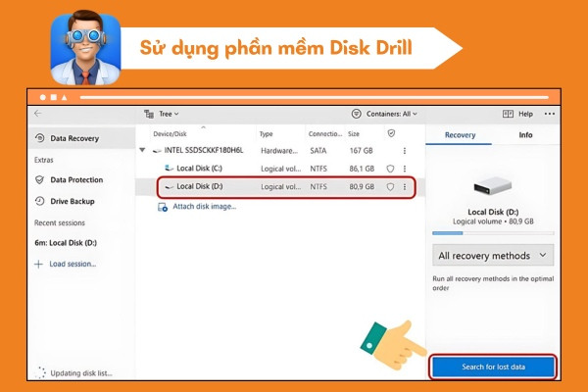Click the Tree view icon
588x392 pixels.
point(149,114)
